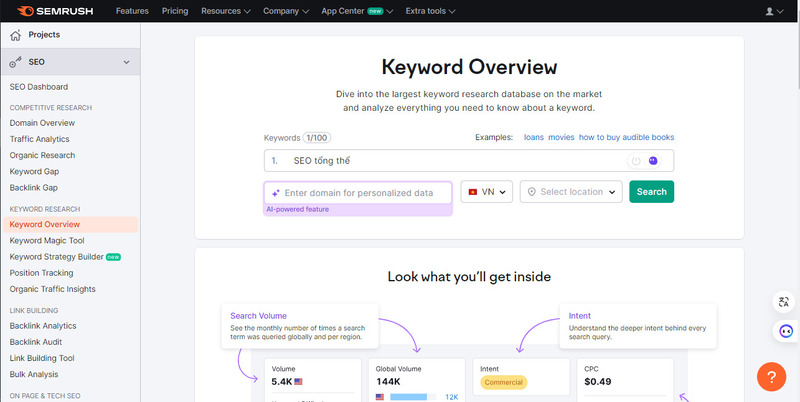Click the power icon in keyword field
Screen dimensions: 800x402
(635, 160)
